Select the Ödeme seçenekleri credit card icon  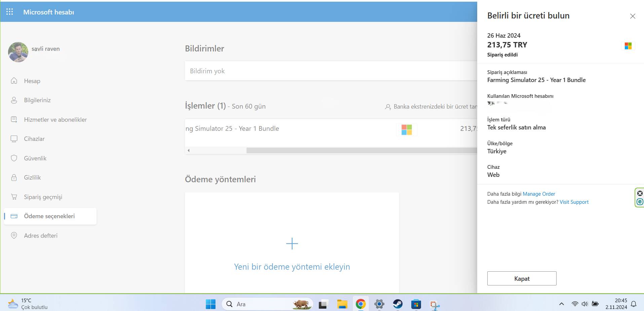14,216
